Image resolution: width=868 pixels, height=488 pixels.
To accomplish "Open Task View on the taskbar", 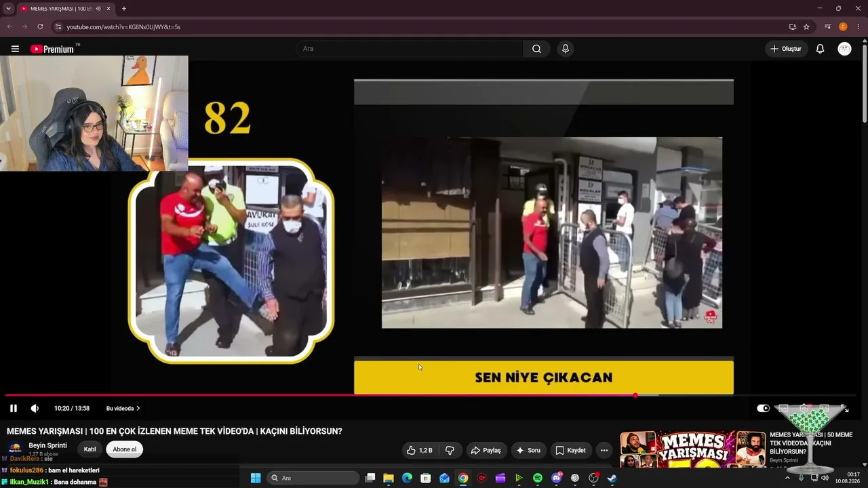I will coord(370,478).
